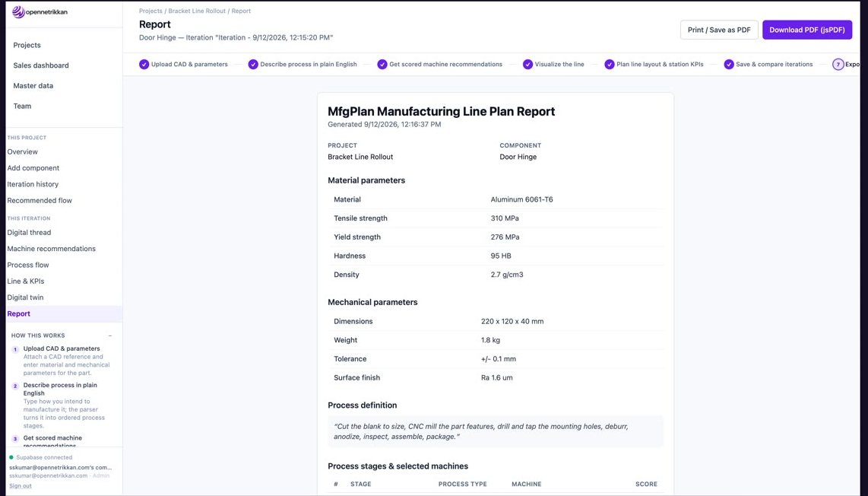Click the 95 HB hardness value
The height and width of the screenshot is (496, 868).
click(501, 256)
